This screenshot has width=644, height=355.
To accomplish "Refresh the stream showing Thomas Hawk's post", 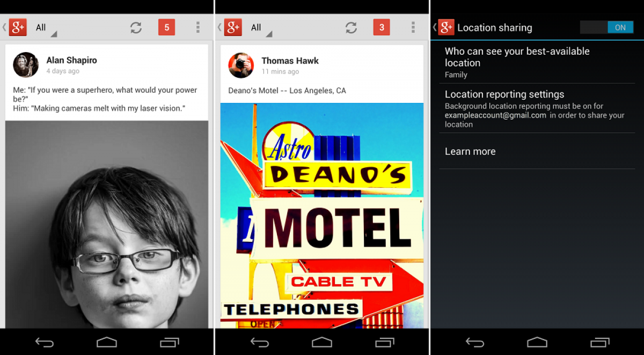I will pos(351,28).
